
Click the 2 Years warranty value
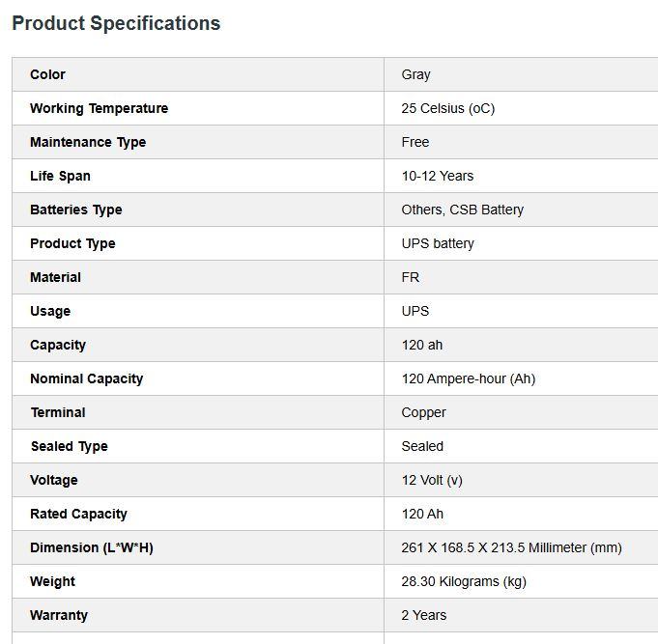pyautogui.click(x=424, y=615)
